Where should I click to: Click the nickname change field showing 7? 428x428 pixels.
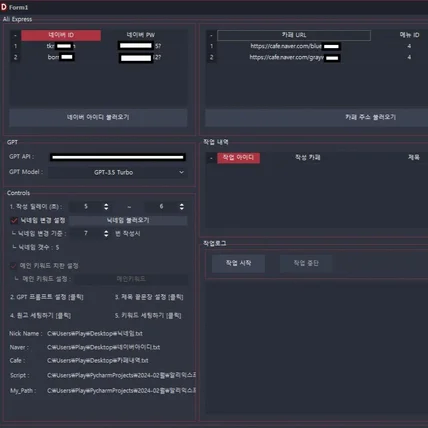tap(86, 234)
